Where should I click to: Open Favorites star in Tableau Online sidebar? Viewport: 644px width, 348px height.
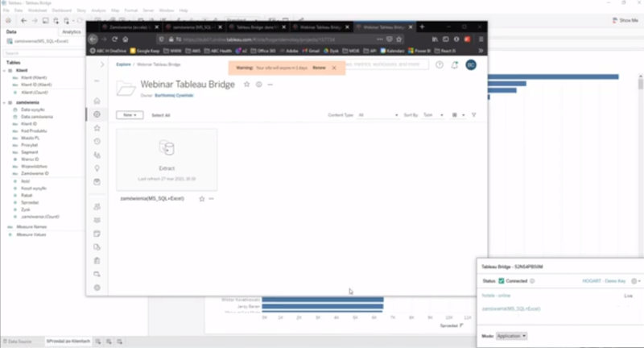pos(97,128)
